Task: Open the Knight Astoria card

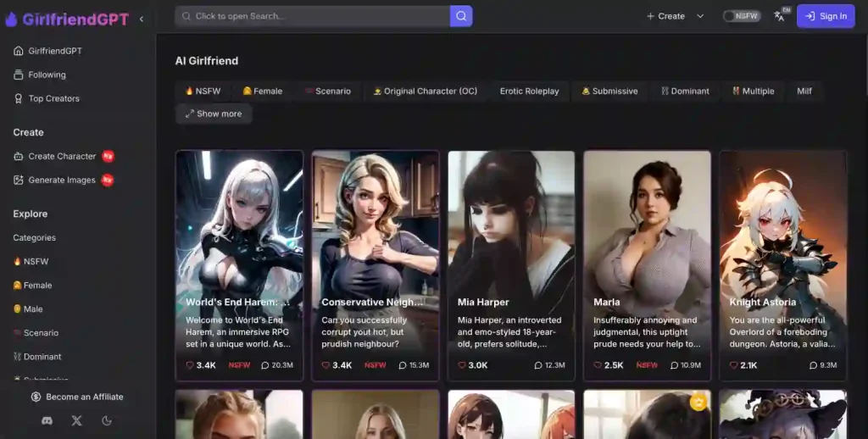Action: pos(783,266)
